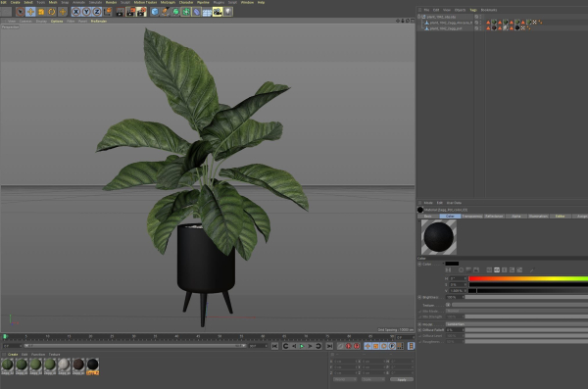Click Render View clapperboard icon
Viewport: 588px width, 389px height.
click(120, 12)
